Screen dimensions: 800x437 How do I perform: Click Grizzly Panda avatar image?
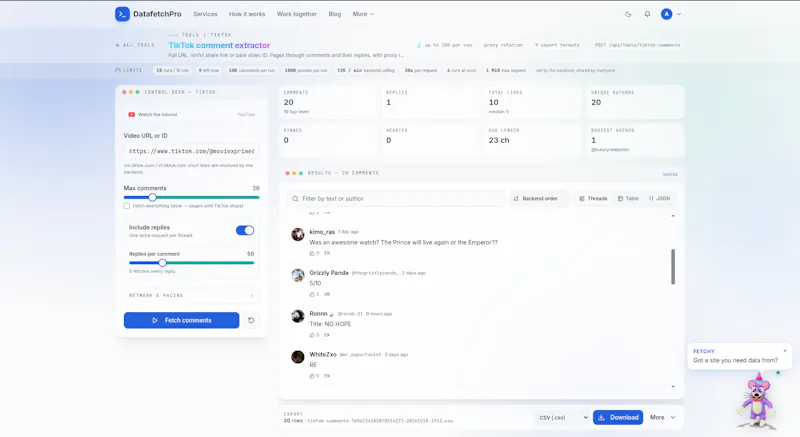tap(298, 275)
